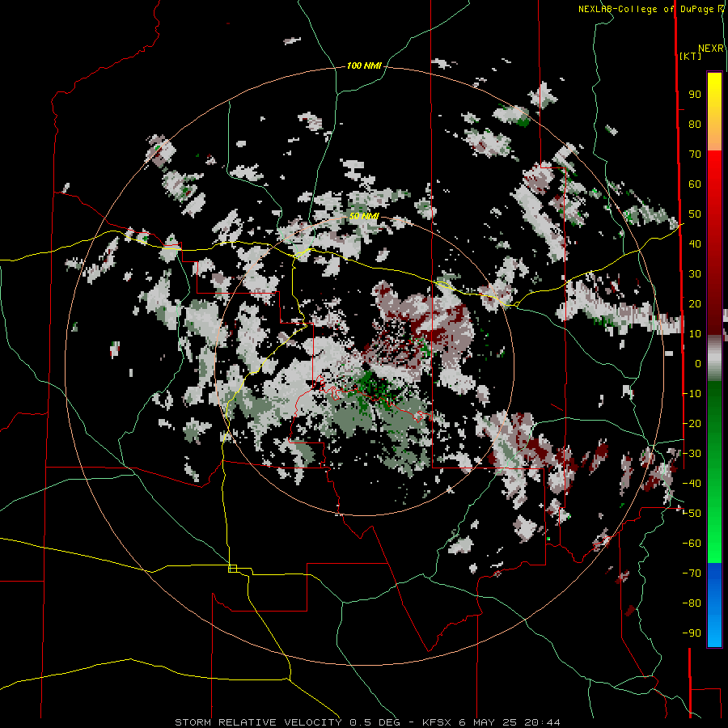The image size is (728, 728).
Task: Click the "-40" scale label
Action: click(x=692, y=484)
